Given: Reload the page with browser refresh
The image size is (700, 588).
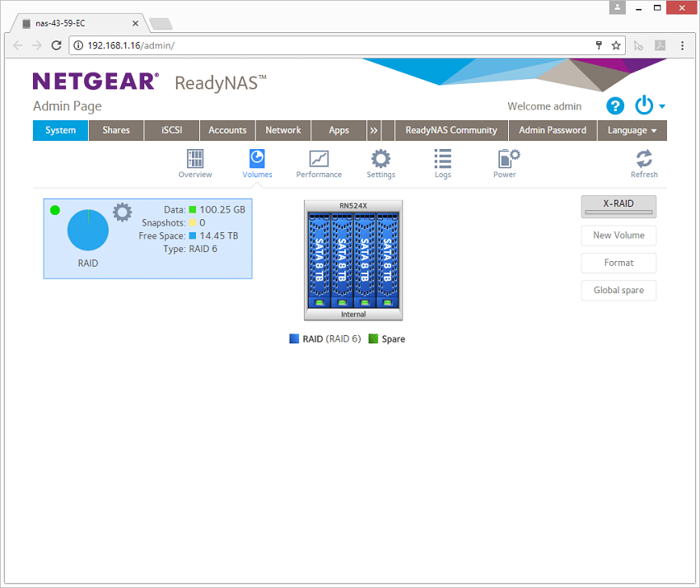Looking at the screenshot, I should (x=56, y=45).
